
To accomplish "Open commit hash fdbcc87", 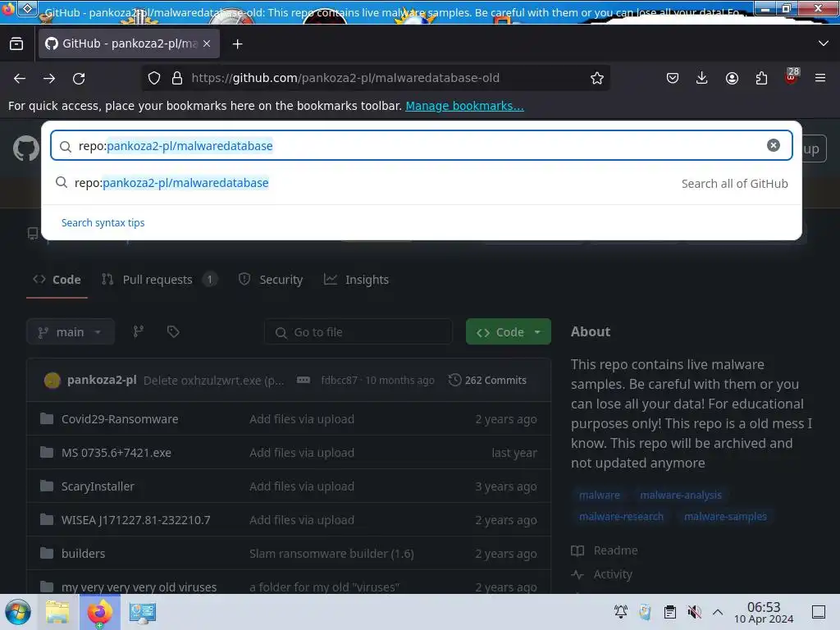I will 339,381.
